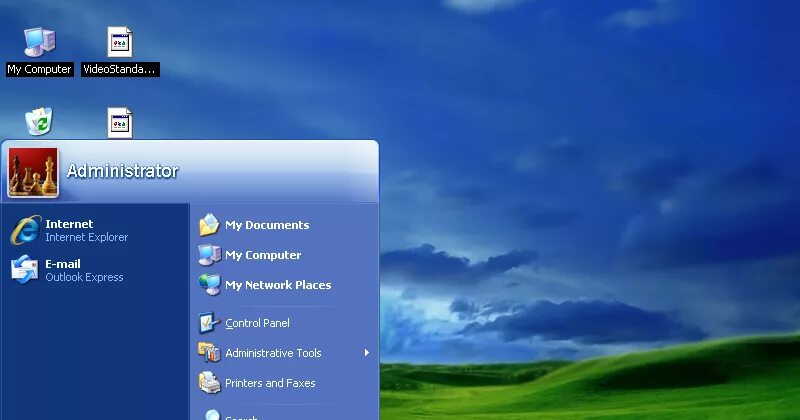Open Printers and Faxes icon
The width and height of the screenshot is (800, 420).
coord(209,383)
